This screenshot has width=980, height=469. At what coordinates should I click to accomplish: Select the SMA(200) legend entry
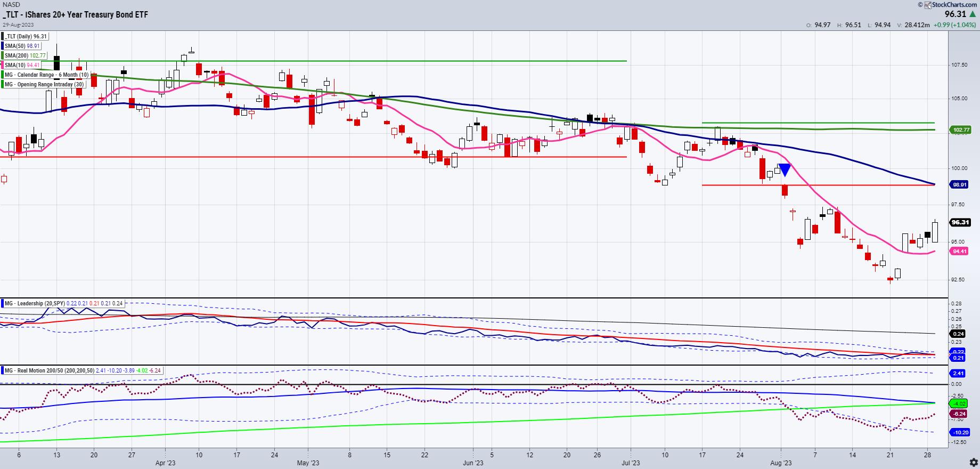pyautogui.click(x=25, y=55)
